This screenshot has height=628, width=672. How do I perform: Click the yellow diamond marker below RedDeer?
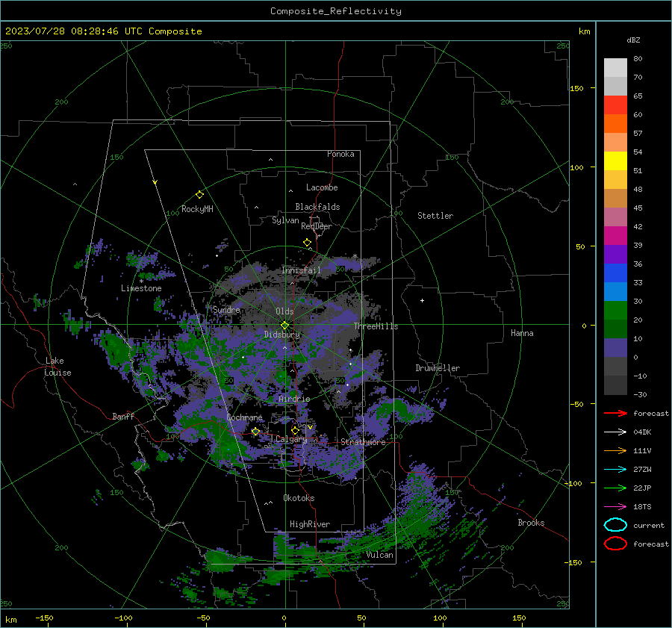pos(307,243)
